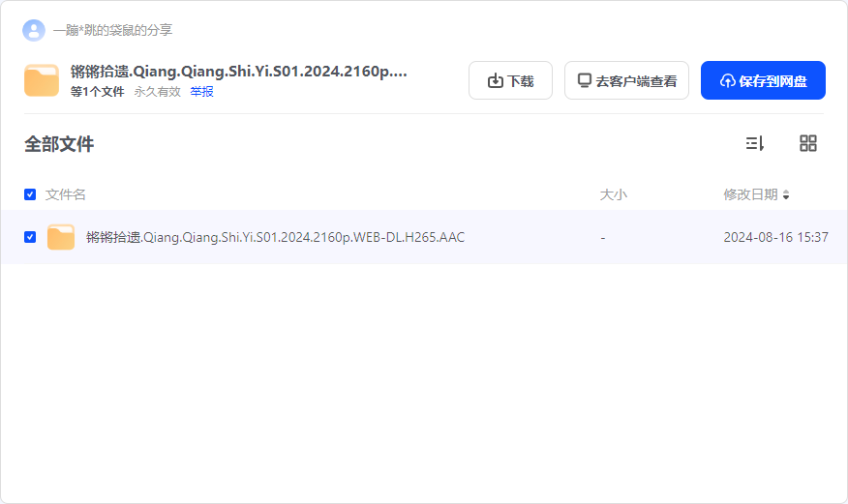Click the truncated share title 锵锵拾遗.Qiang.Qiang.Shi.Yi.S01.2024.2160p....

(238, 72)
